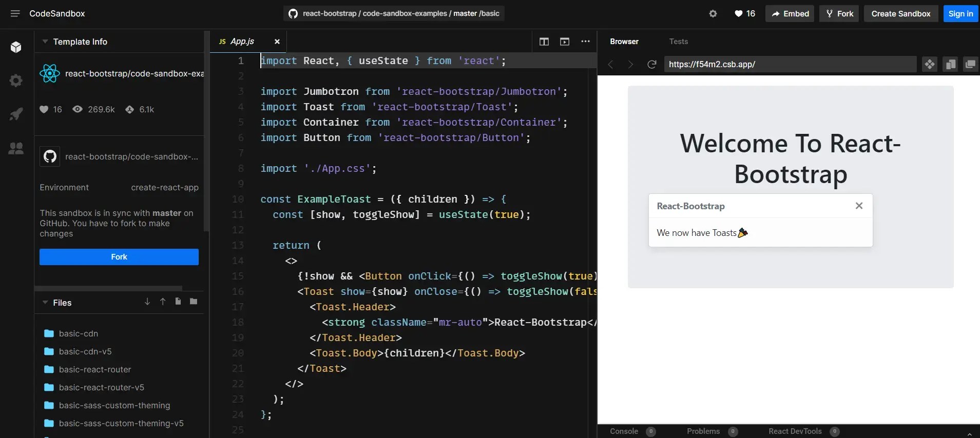This screenshot has width=980, height=438.
Task: Like the sandbox with heart 16
Action: (x=745, y=14)
